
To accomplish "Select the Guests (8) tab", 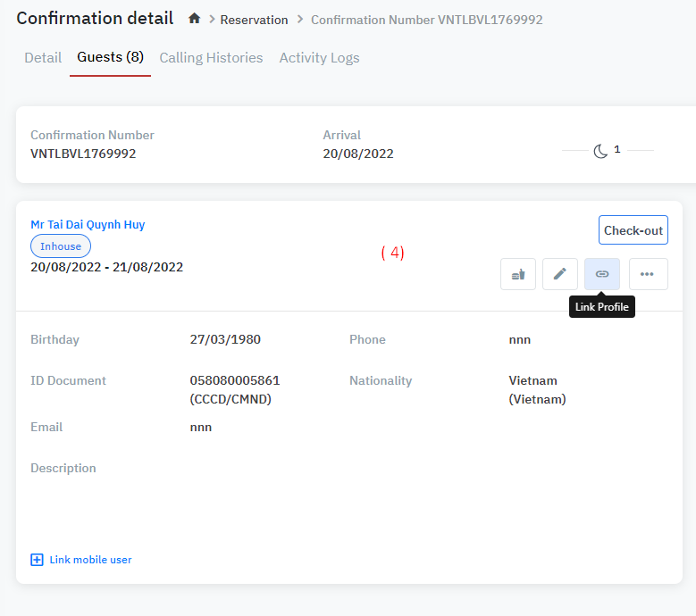I will pyautogui.click(x=110, y=58).
